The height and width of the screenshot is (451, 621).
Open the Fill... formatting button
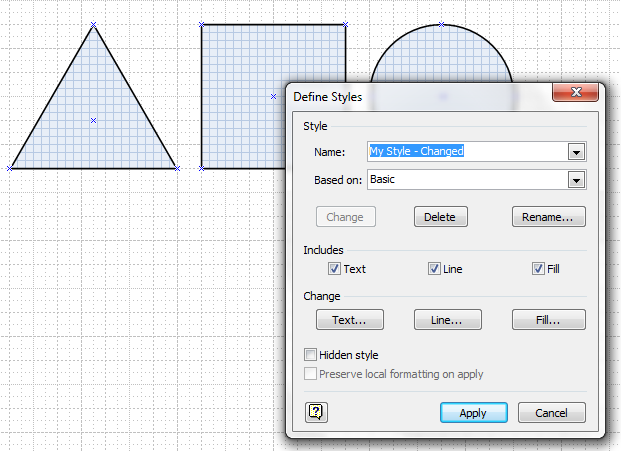pos(549,320)
